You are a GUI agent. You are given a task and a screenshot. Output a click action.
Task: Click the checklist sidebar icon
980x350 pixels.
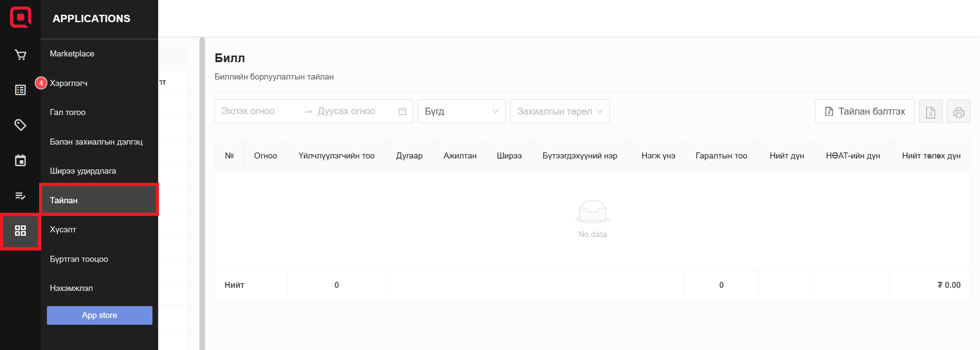pyautogui.click(x=20, y=196)
